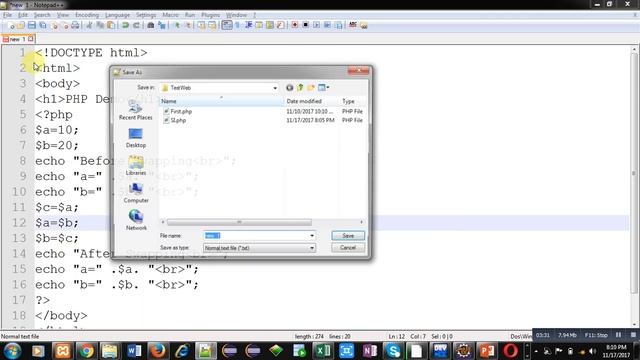Close the Save As dialog
This screenshot has width=640, height=360.
(x=359, y=71)
